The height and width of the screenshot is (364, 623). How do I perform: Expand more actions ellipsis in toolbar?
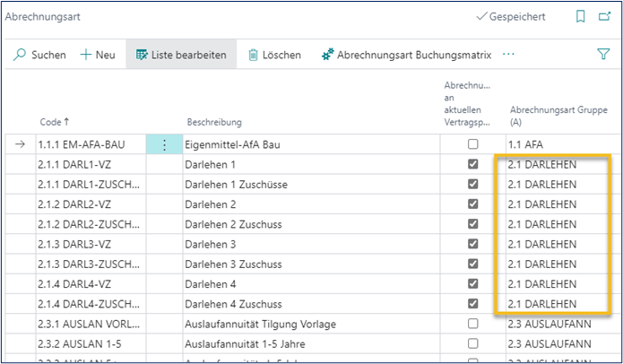pos(509,55)
